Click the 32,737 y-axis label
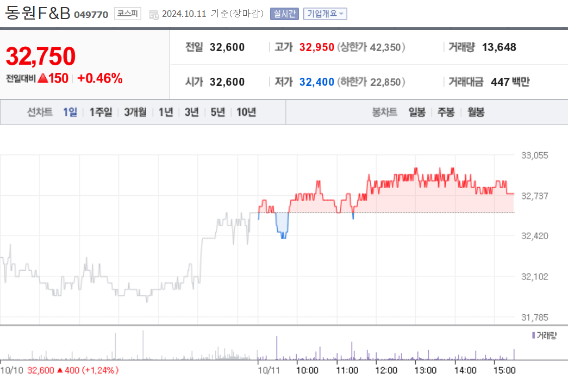568x392 pixels. 534,196
